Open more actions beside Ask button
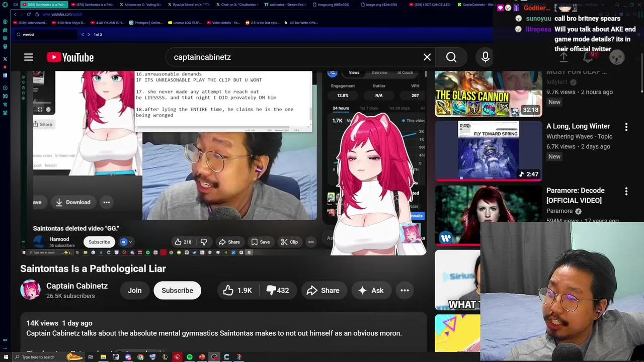This screenshot has width=644, height=362. coord(405,290)
